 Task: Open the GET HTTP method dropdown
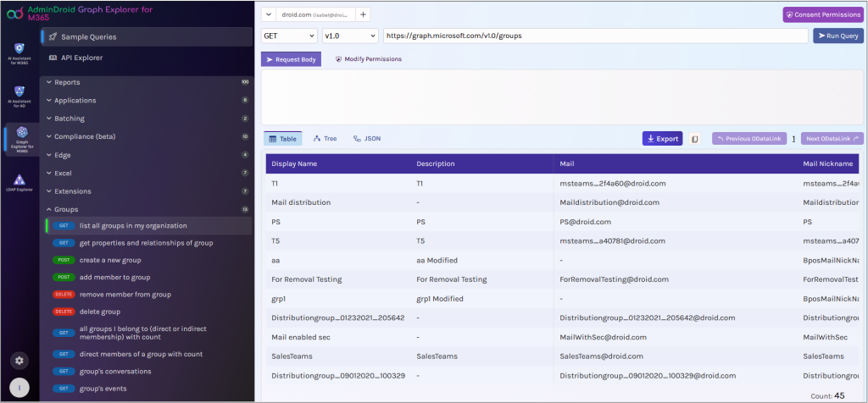289,36
